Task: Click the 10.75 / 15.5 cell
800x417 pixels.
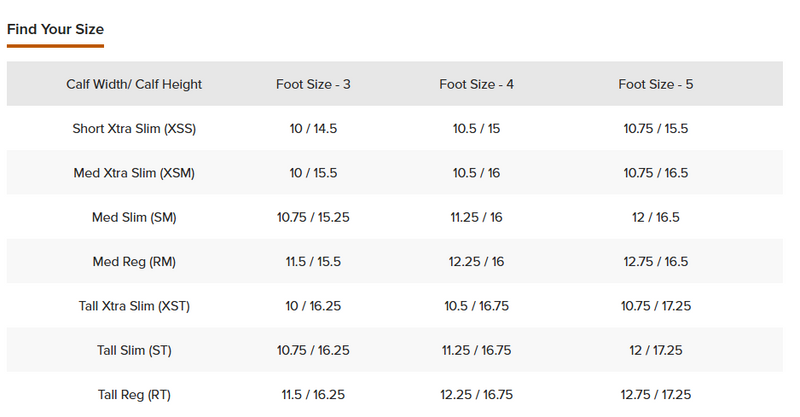Action: point(656,129)
